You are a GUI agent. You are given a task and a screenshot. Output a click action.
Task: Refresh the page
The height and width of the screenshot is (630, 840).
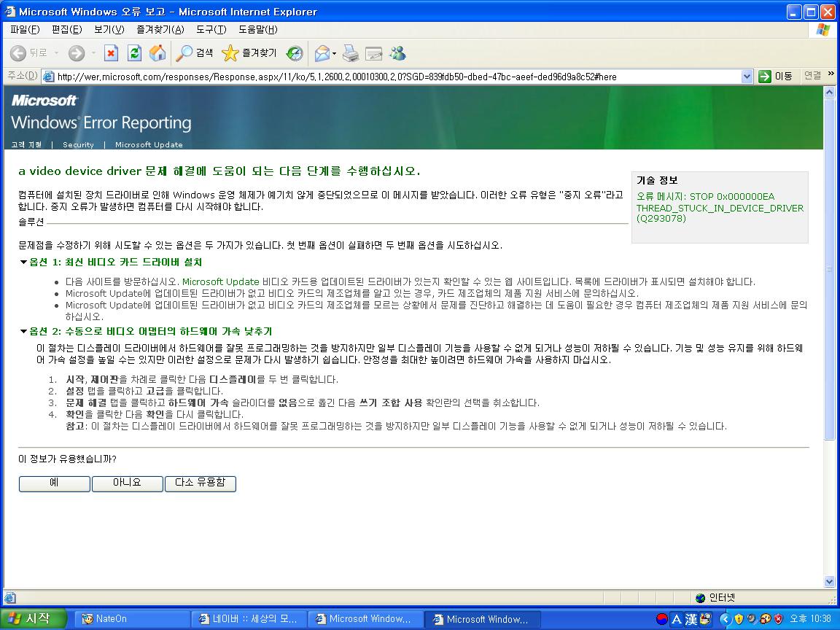coord(134,53)
